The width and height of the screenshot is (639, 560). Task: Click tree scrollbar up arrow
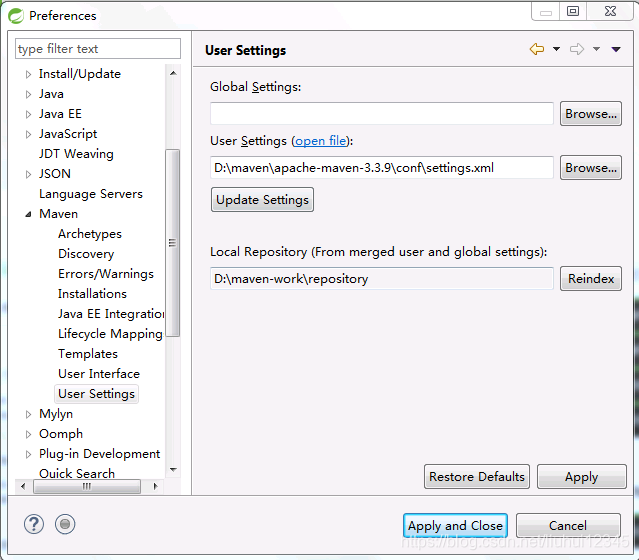[x=173, y=73]
